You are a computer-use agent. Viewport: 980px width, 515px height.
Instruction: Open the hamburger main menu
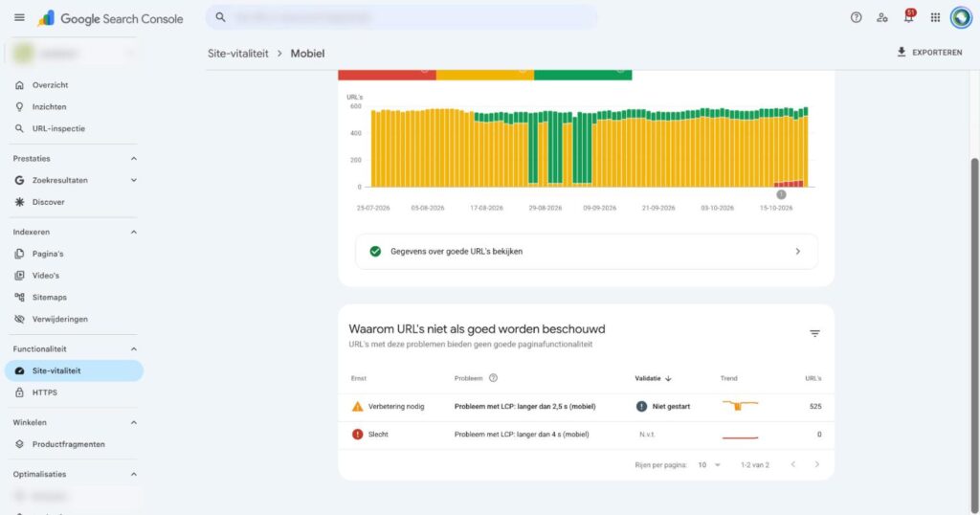click(19, 17)
